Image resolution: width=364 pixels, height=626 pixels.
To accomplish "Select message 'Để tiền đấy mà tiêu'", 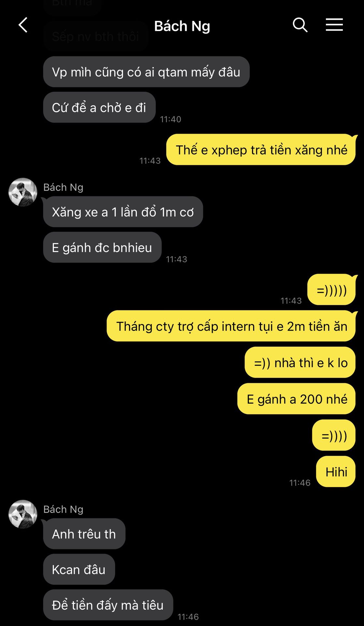I will pyautogui.click(x=108, y=605).
